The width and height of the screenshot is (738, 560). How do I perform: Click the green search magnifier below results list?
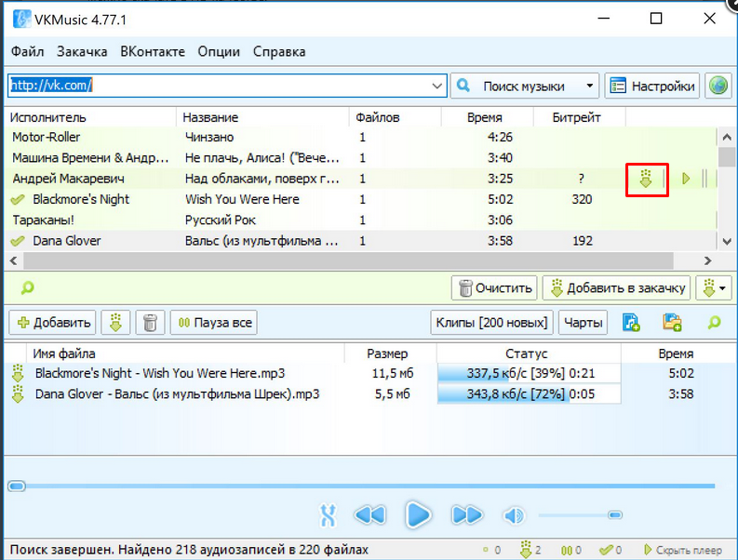click(x=27, y=287)
